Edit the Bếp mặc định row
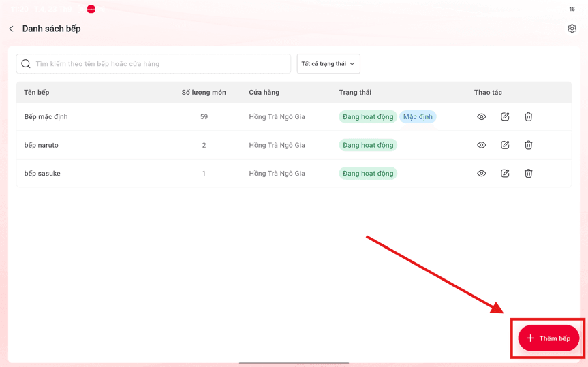588x367 pixels. pyautogui.click(x=505, y=116)
